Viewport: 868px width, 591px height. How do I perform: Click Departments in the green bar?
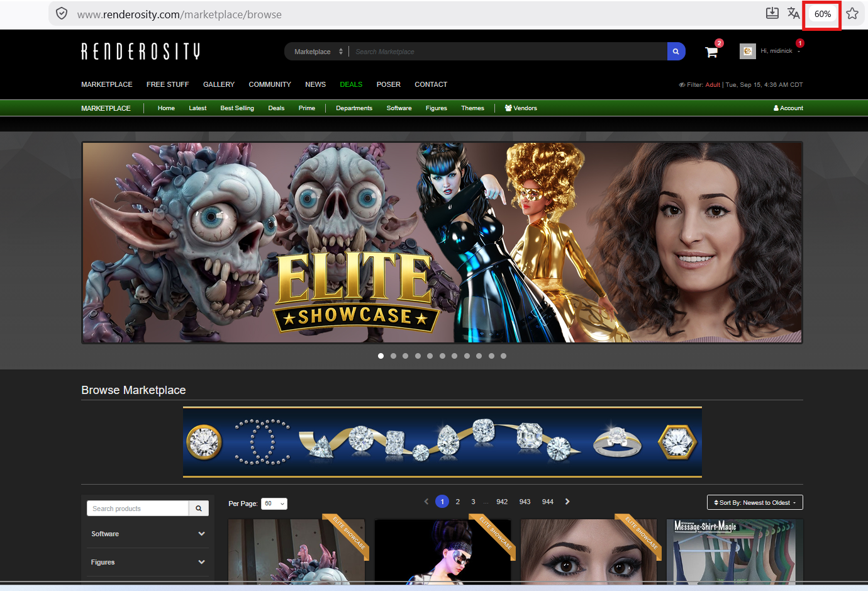[x=354, y=108]
